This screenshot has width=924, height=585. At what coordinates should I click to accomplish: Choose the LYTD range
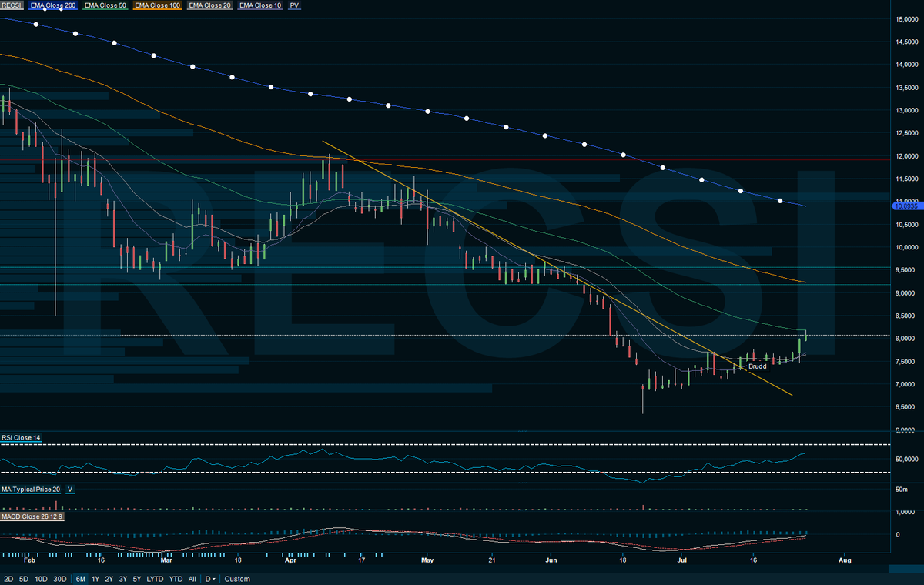[155, 579]
